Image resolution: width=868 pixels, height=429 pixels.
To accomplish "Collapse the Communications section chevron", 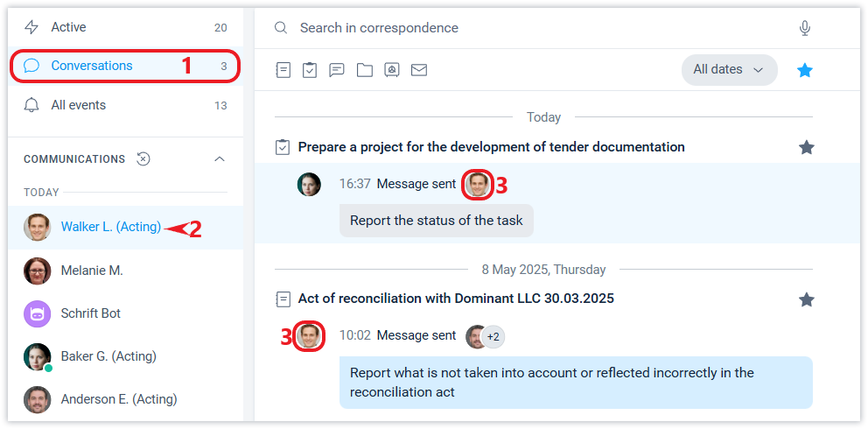I will point(220,159).
